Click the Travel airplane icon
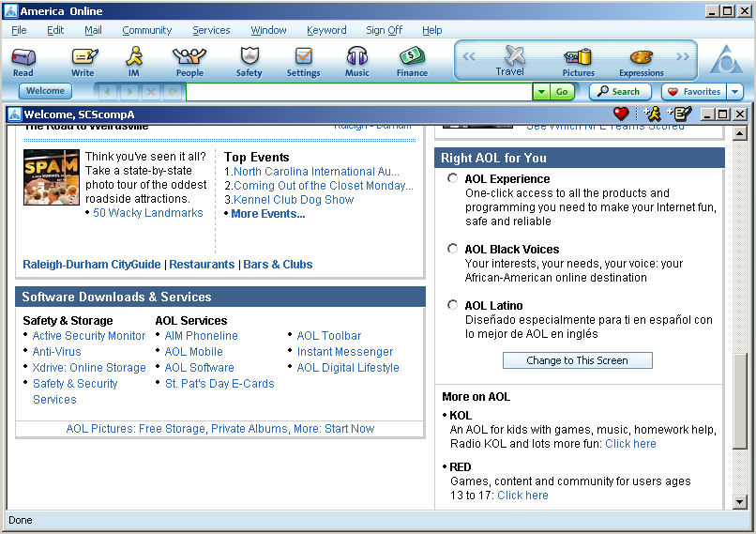Screen dimensions: 756x534 [511, 56]
